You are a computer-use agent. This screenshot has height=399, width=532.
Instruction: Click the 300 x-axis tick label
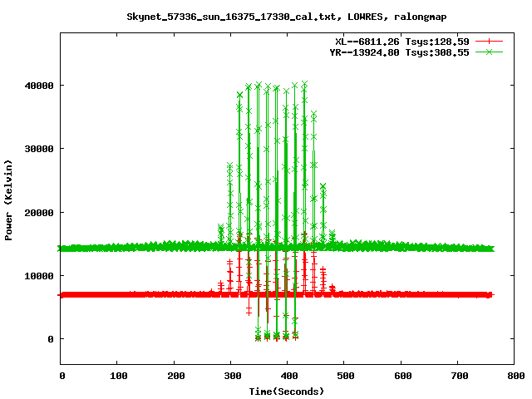click(233, 376)
